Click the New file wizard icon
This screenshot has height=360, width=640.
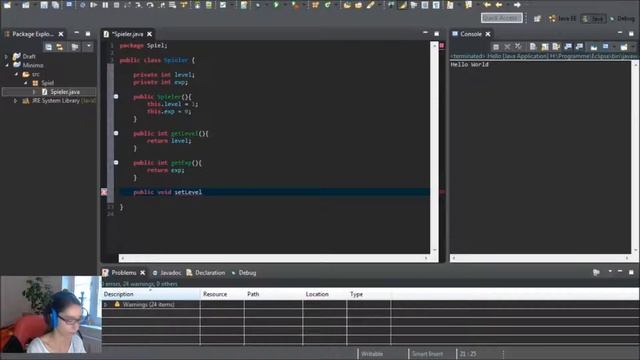tap(7, 5)
